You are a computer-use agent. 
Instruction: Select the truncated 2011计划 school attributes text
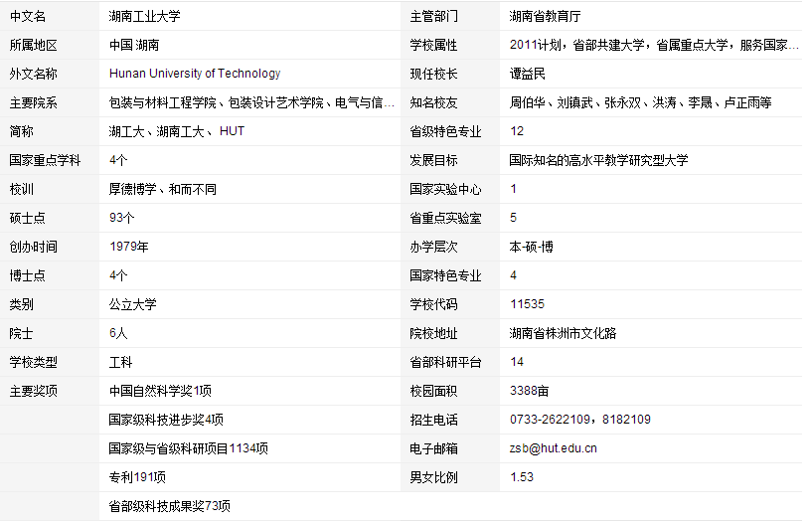point(654,45)
